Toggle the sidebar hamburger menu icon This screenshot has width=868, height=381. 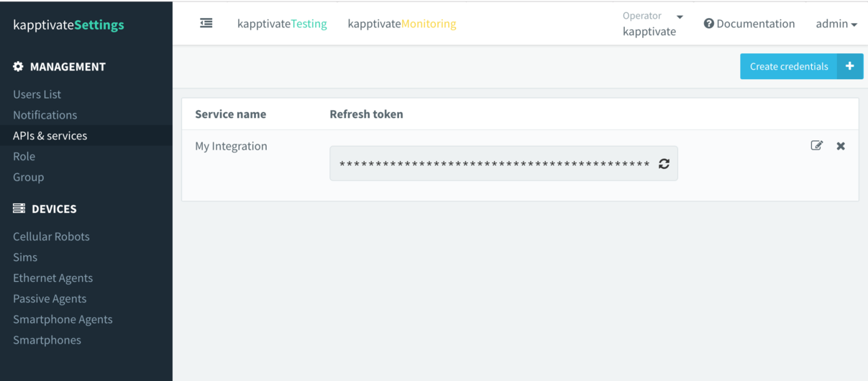coord(206,24)
